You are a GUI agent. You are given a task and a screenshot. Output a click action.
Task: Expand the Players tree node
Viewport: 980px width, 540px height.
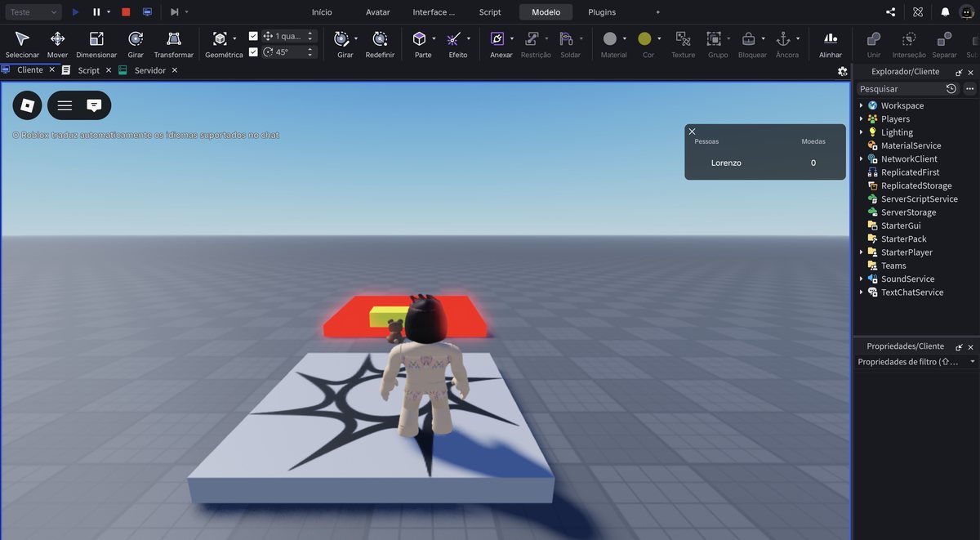[861, 118]
